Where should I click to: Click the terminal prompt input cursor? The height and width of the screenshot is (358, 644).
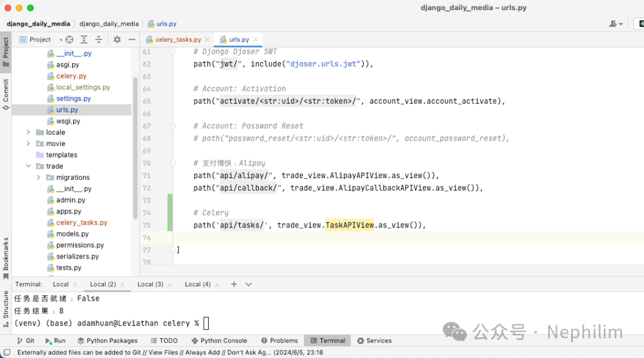[206, 323]
